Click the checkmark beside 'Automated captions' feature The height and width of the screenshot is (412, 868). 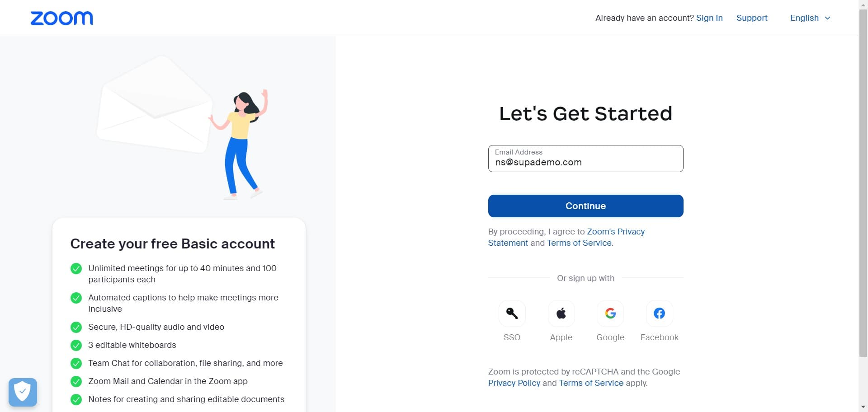(76, 298)
